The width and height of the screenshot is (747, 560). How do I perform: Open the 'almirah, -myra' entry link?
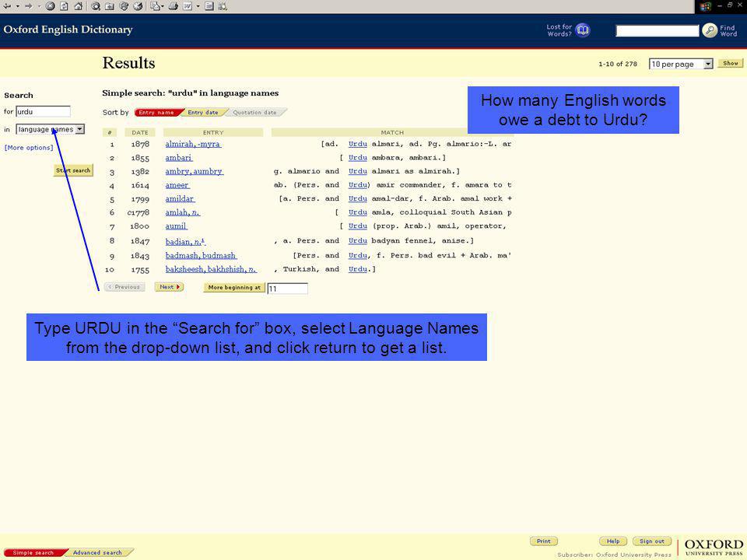coord(193,144)
